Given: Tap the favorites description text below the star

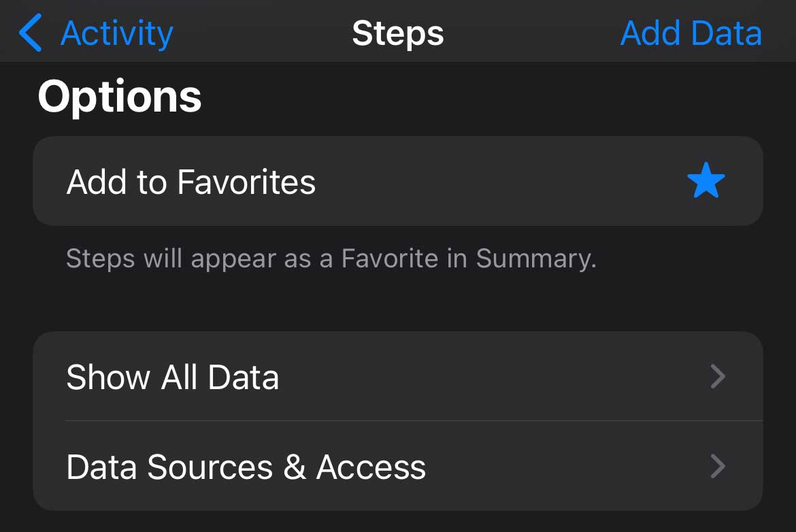Looking at the screenshot, I should [x=331, y=259].
